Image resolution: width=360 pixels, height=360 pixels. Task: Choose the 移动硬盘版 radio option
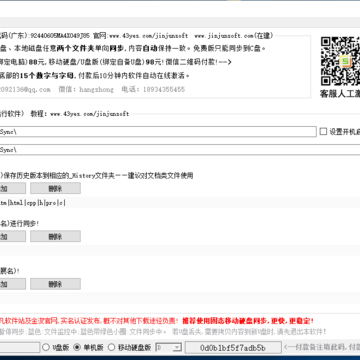tap(112, 347)
